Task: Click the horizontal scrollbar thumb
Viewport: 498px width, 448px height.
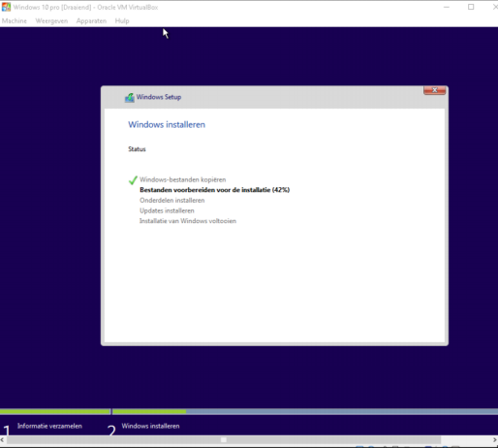Action: click(x=224, y=439)
